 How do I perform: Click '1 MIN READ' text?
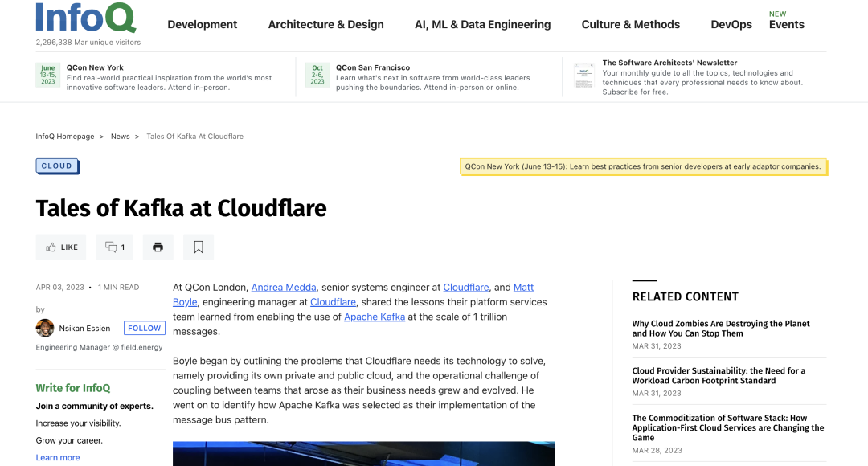[118, 288]
